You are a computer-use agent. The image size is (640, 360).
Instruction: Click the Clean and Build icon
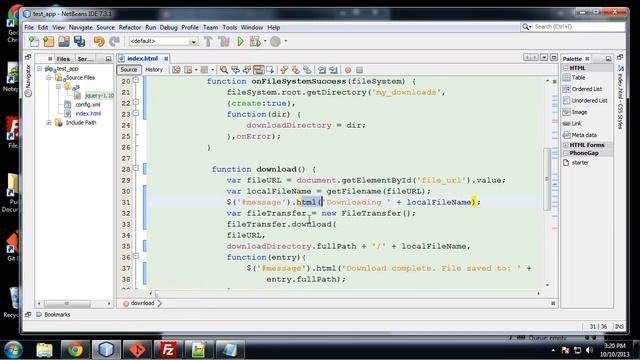point(224,41)
